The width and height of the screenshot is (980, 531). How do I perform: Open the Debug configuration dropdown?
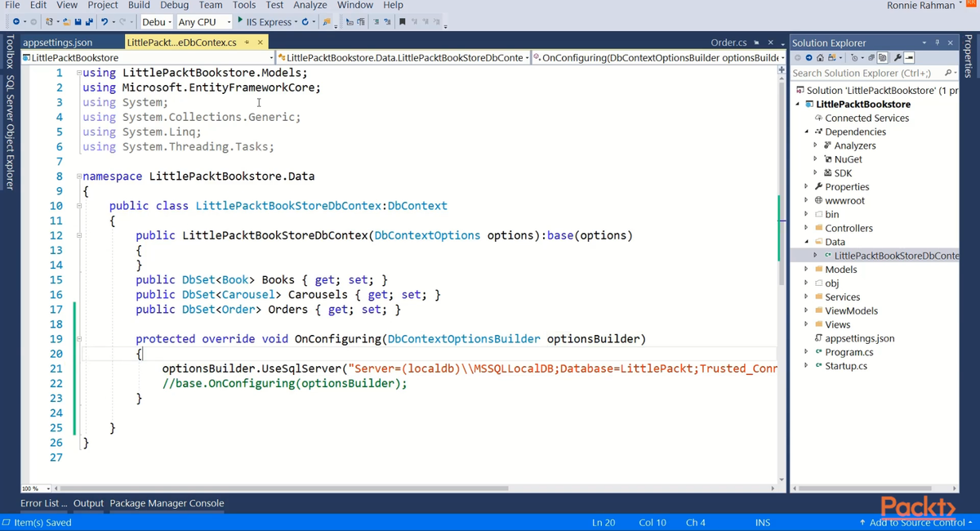[x=156, y=21]
